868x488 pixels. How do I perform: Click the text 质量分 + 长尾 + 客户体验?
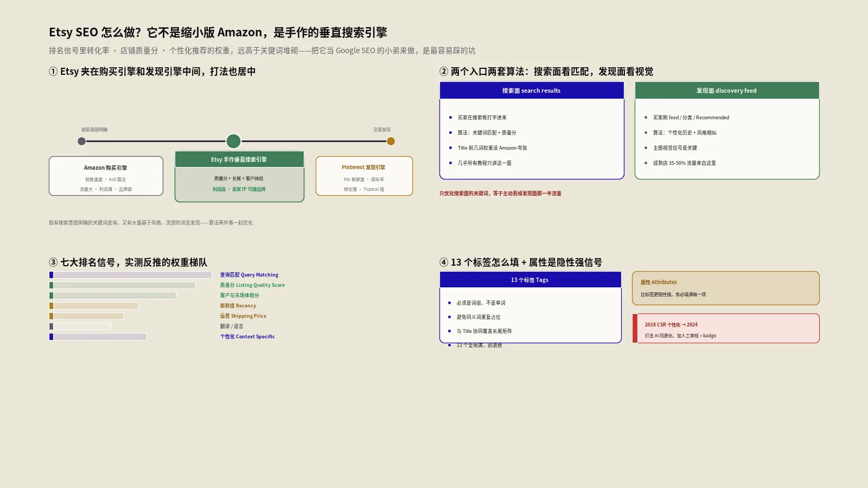(239, 178)
